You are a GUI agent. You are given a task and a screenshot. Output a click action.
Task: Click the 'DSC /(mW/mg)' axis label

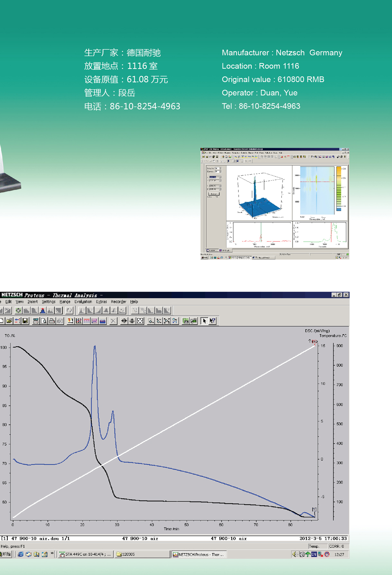pos(317,331)
